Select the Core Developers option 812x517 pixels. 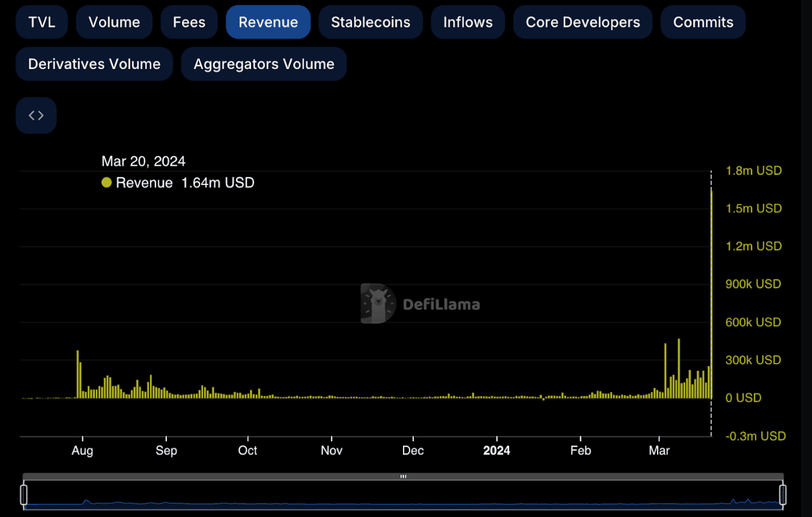click(x=583, y=22)
